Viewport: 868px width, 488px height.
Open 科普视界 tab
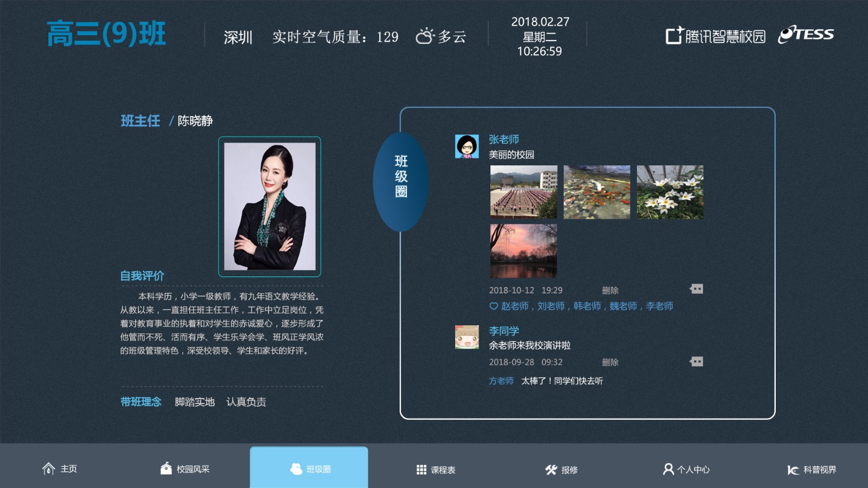coord(812,470)
